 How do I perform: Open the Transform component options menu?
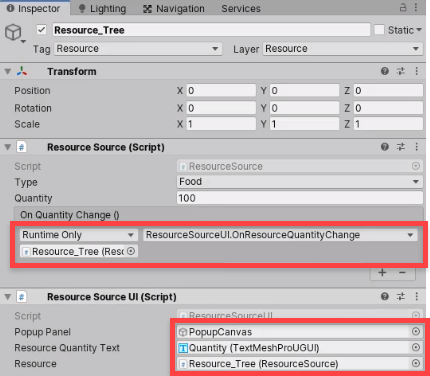click(416, 71)
